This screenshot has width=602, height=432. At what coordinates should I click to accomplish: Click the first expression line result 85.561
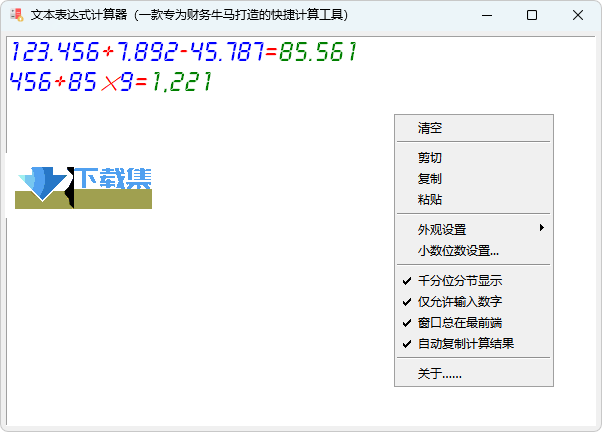click(317, 52)
